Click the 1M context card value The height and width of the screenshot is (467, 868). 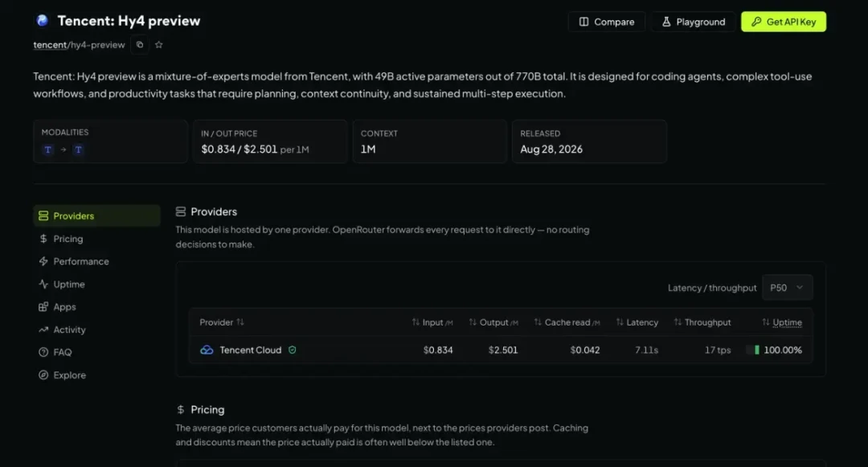pos(368,149)
